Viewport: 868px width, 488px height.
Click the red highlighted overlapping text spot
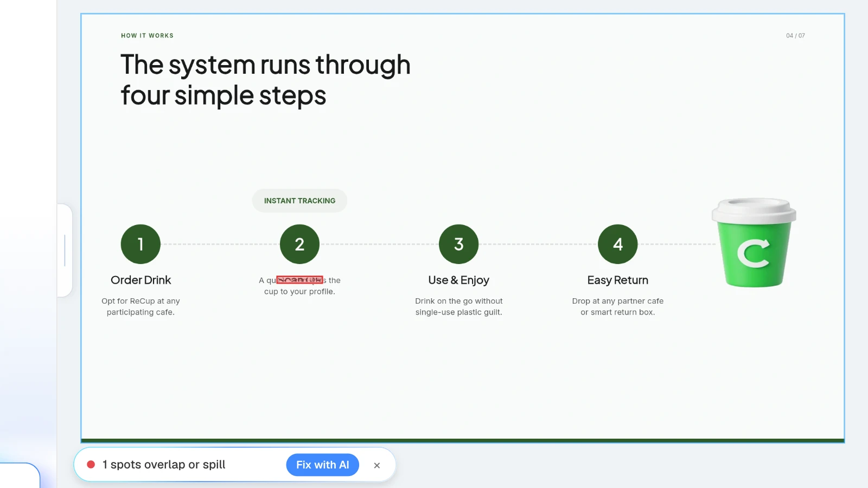299,280
